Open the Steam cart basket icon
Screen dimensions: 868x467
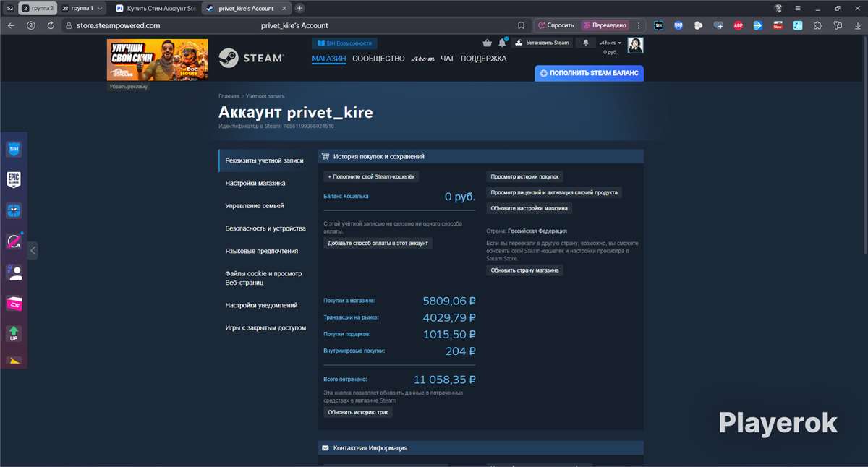pyautogui.click(x=487, y=43)
